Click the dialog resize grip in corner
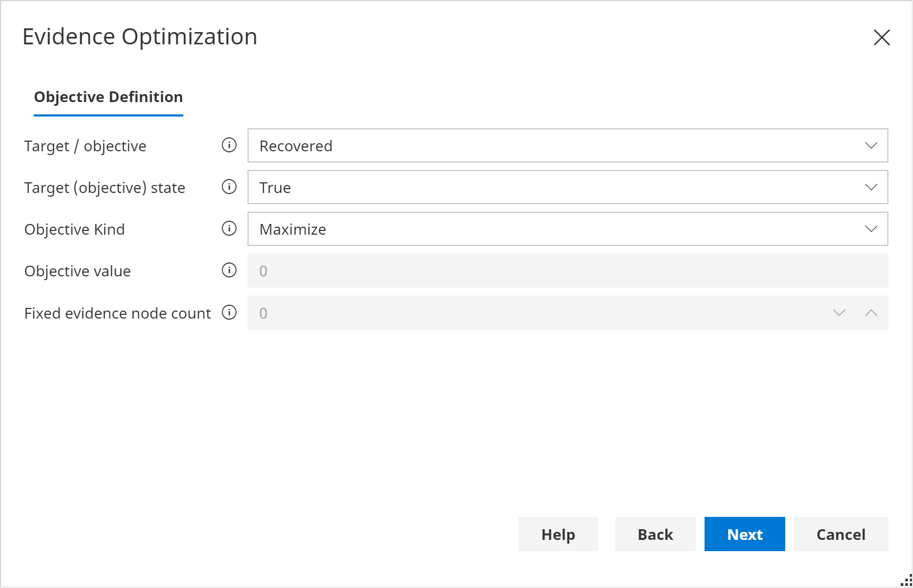Image resolution: width=913 pixels, height=588 pixels. point(907,581)
